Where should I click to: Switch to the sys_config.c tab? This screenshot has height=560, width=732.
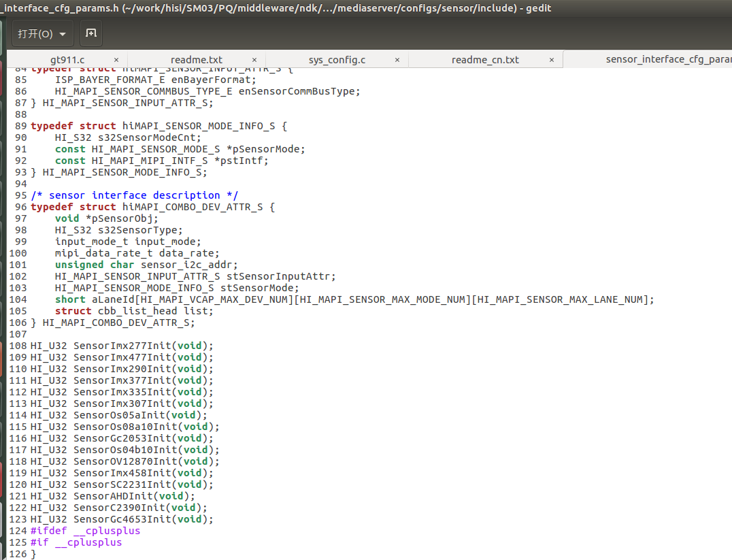[x=337, y=60]
